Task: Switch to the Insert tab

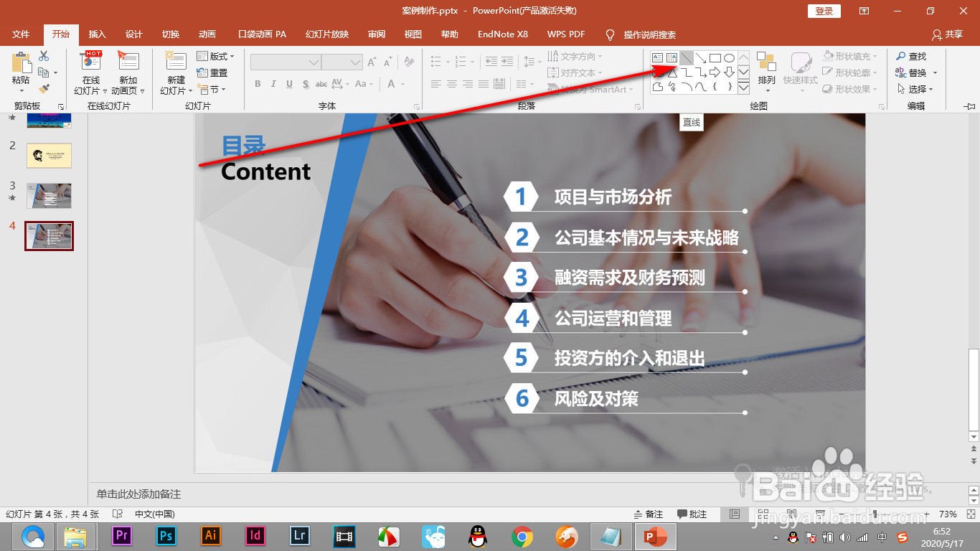Action: [97, 34]
